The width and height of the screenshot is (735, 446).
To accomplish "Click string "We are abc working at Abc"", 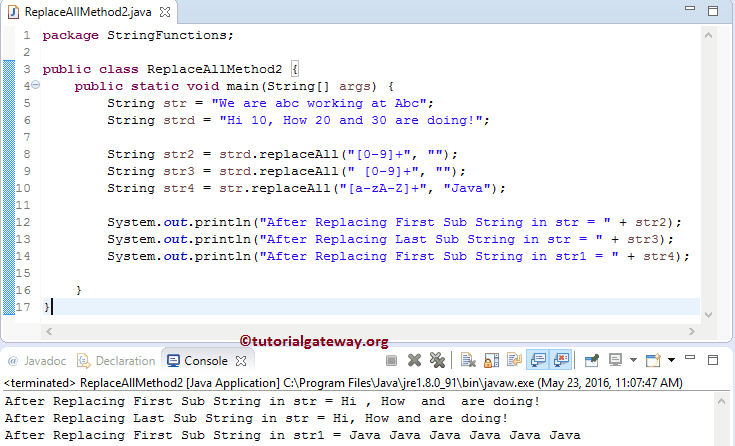I will click(x=319, y=103).
